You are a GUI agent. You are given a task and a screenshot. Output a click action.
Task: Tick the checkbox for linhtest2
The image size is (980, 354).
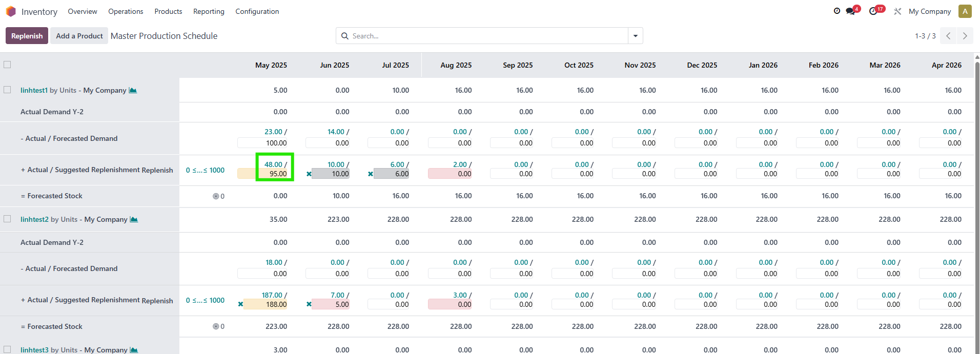7,219
